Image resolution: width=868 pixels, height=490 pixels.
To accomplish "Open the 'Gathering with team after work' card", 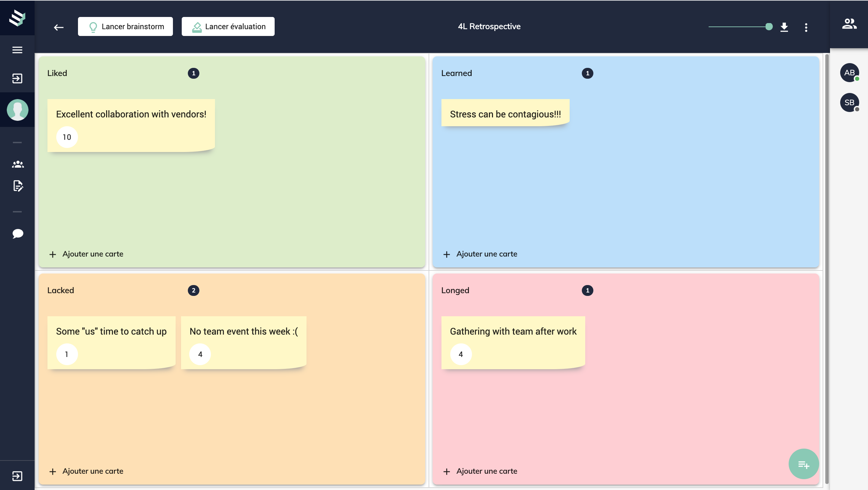I will click(513, 342).
